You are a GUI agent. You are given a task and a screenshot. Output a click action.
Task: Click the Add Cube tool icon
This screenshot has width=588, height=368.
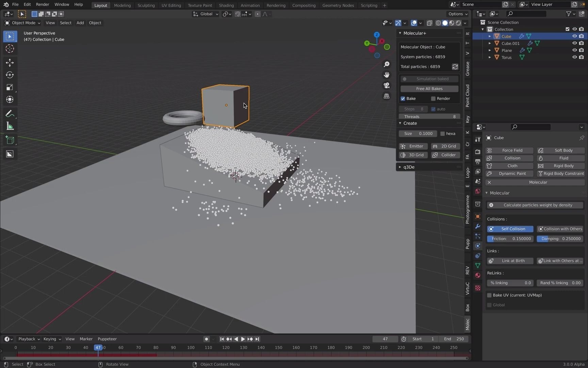click(10, 140)
